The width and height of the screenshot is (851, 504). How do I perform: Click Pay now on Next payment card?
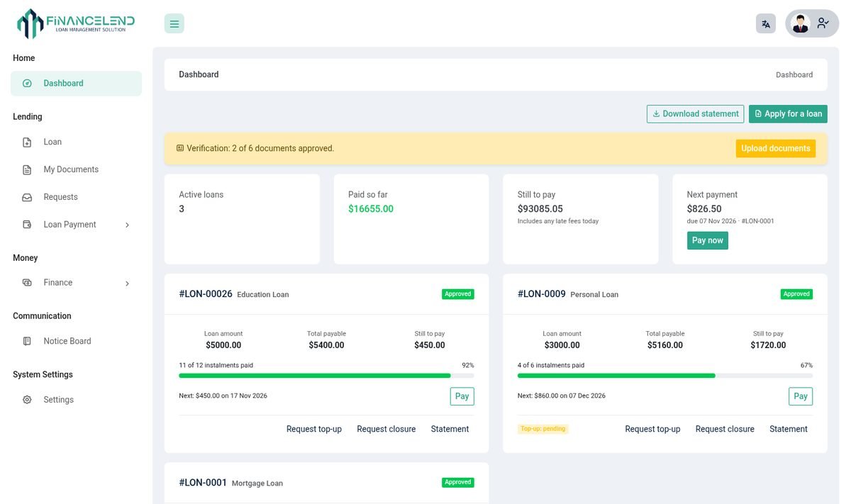click(708, 240)
